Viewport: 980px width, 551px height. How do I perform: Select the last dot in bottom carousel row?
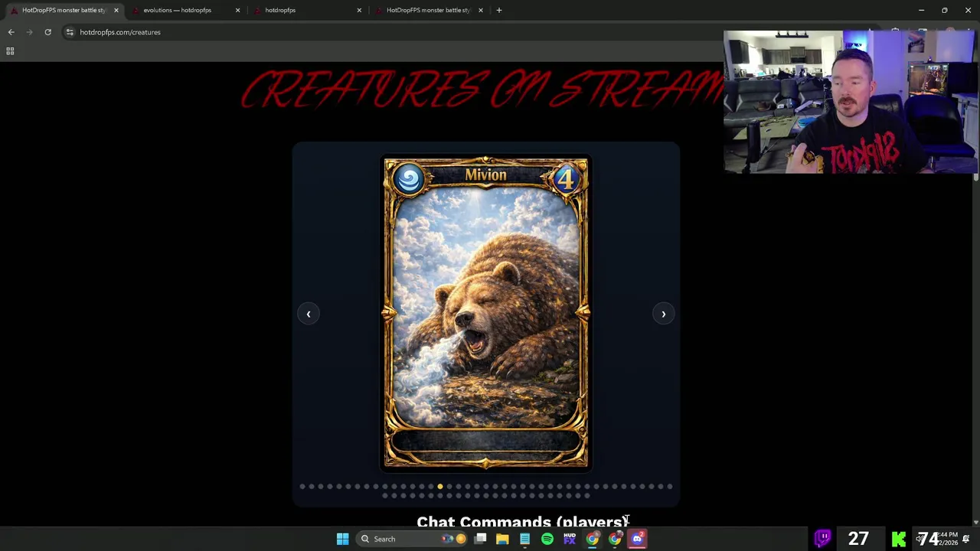587,496
